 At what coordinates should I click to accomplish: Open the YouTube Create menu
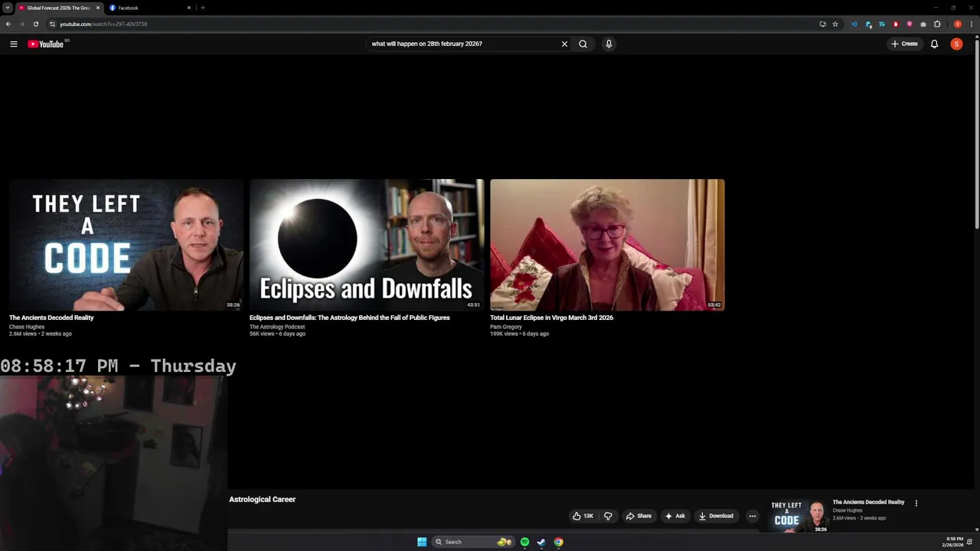(x=904, y=44)
